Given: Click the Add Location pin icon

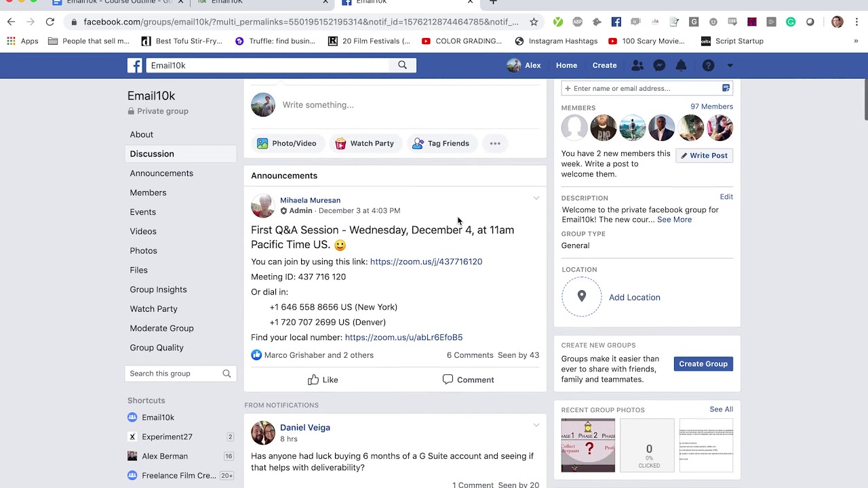Looking at the screenshot, I should [581, 296].
